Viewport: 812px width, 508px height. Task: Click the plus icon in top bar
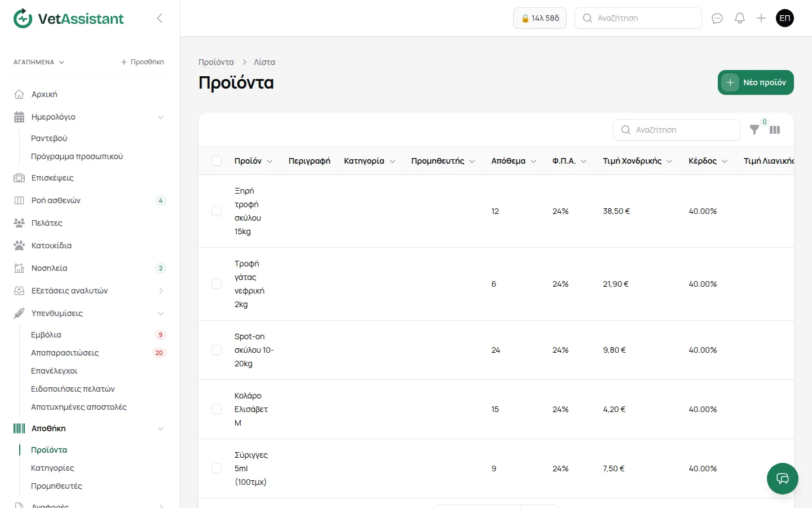[x=761, y=18]
